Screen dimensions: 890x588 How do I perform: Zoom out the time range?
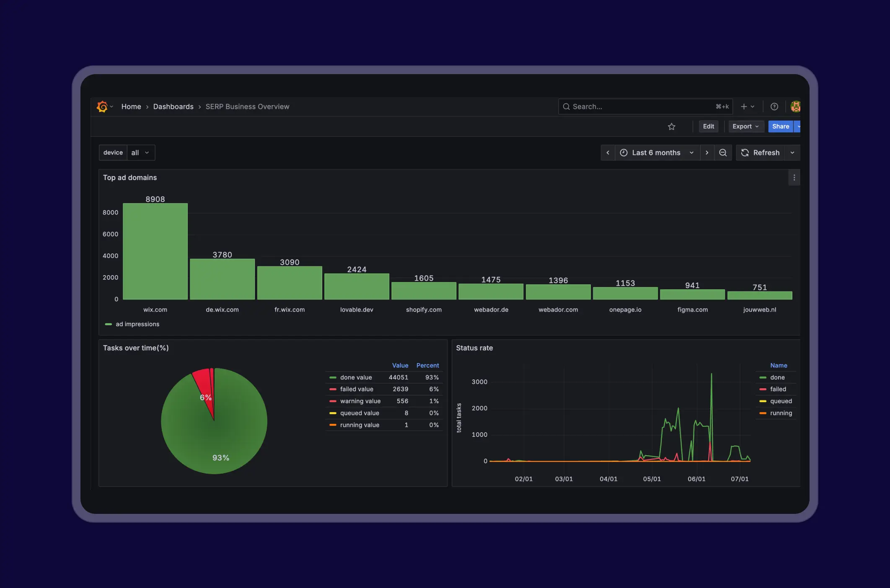[723, 152]
